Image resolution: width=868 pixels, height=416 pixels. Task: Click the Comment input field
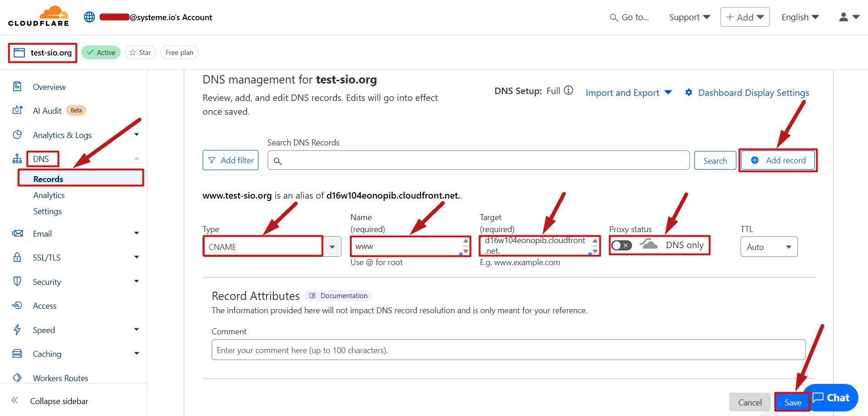click(x=508, y=350)
